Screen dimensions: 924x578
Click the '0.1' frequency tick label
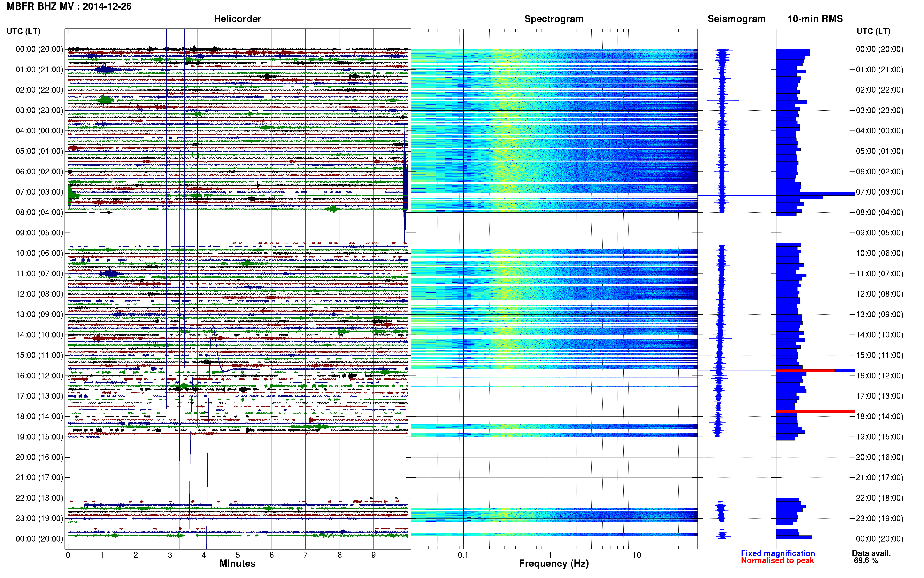click(x=463, y=555)
